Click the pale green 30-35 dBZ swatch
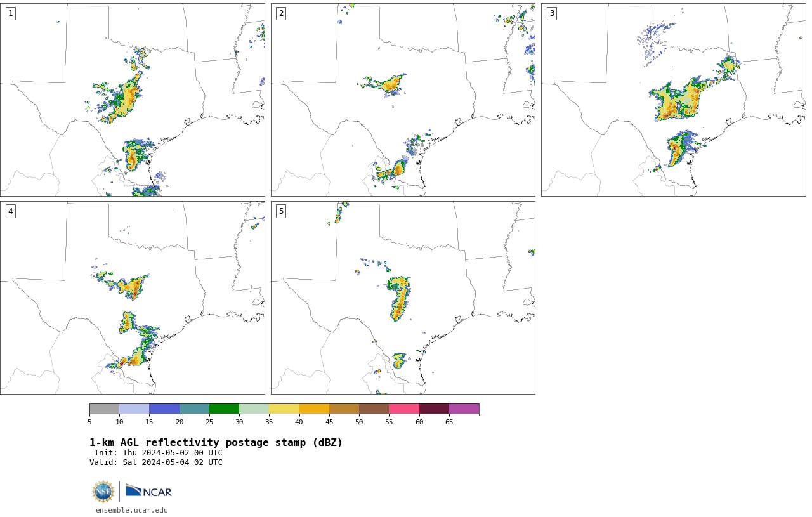Viewport: 812px width, 517px height. click(254, 409)
